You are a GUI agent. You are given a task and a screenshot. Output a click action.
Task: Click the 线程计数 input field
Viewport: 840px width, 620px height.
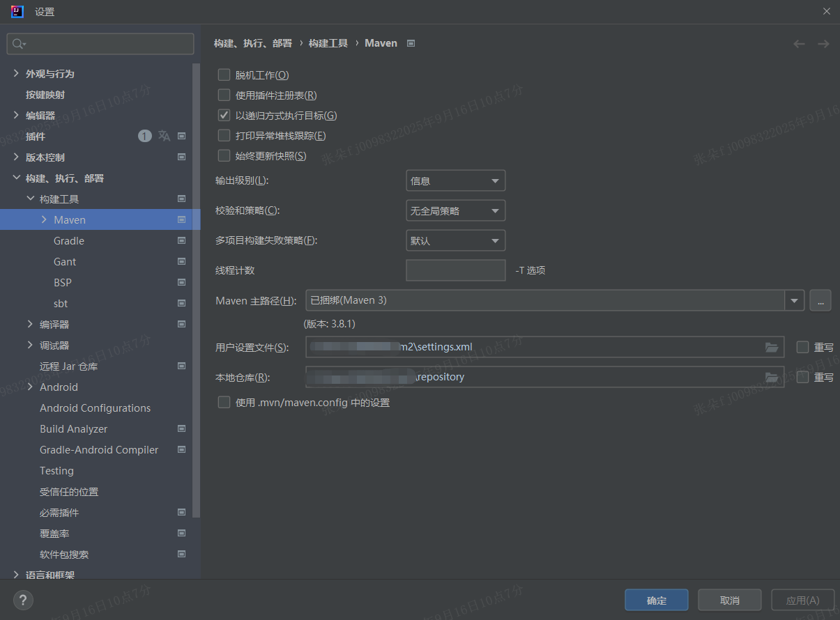click(x=455, y=270)
